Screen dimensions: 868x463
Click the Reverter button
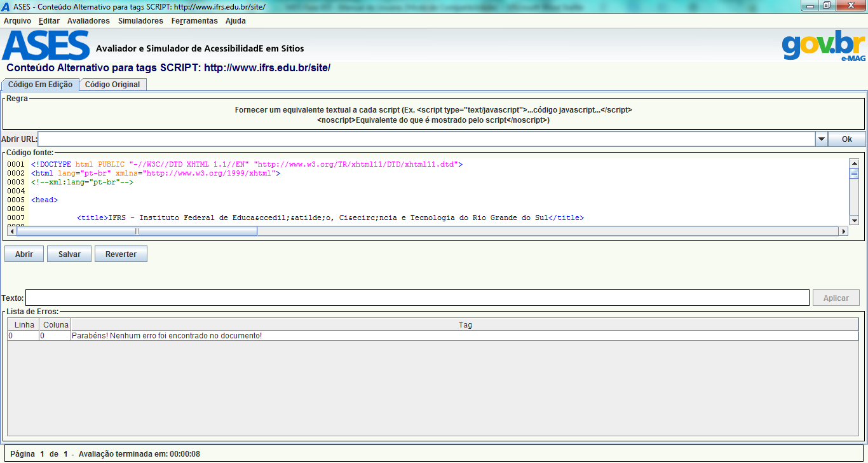(x=121, y=254)
